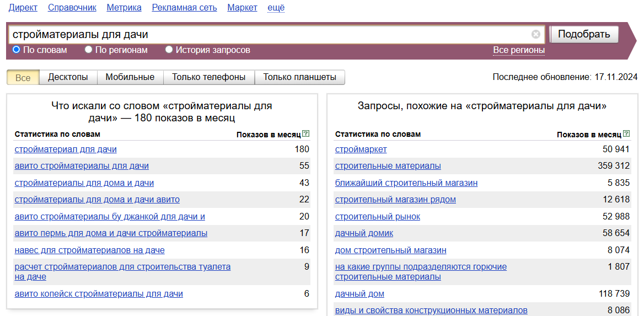
Task: Open help icon beside left 'Показов в месяц'
Action: (305, 133)
